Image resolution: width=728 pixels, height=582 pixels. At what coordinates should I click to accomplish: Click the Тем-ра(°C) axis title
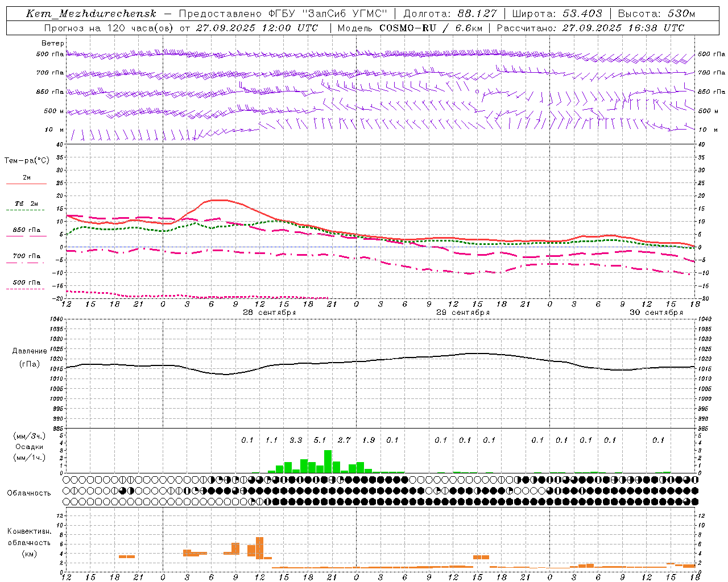coord(27,161)
